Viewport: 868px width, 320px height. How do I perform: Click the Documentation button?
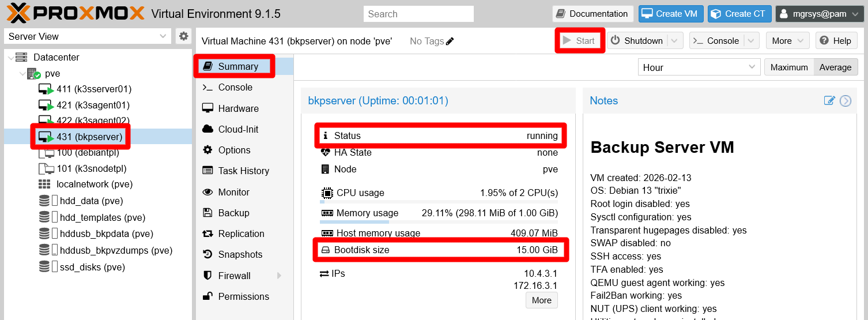(x=592, y=14)
